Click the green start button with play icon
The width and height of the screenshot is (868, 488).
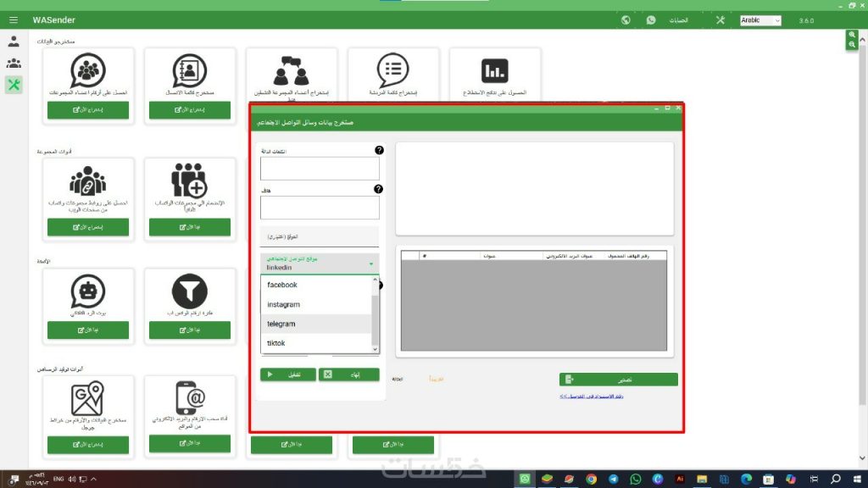point(288,374)
